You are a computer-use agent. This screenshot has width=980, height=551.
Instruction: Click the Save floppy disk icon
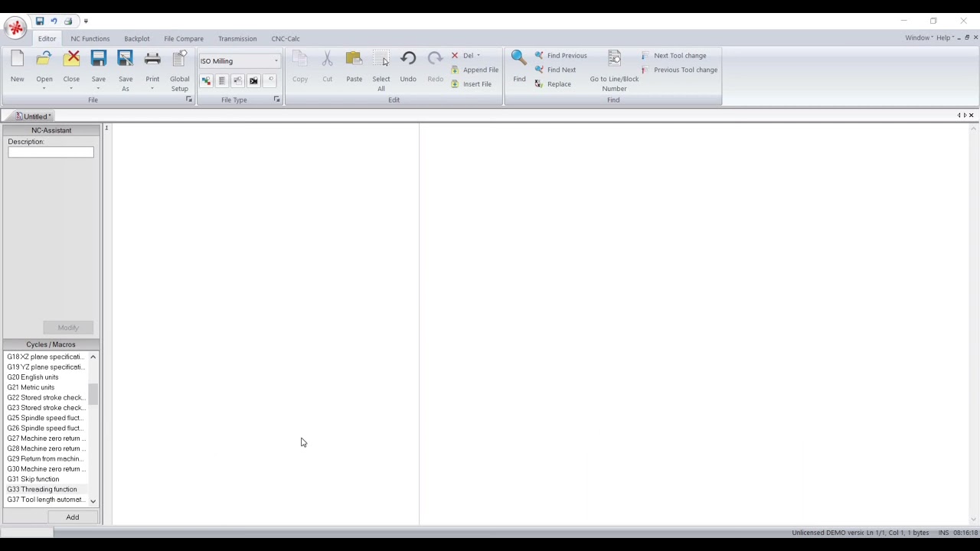pos(99,59)
